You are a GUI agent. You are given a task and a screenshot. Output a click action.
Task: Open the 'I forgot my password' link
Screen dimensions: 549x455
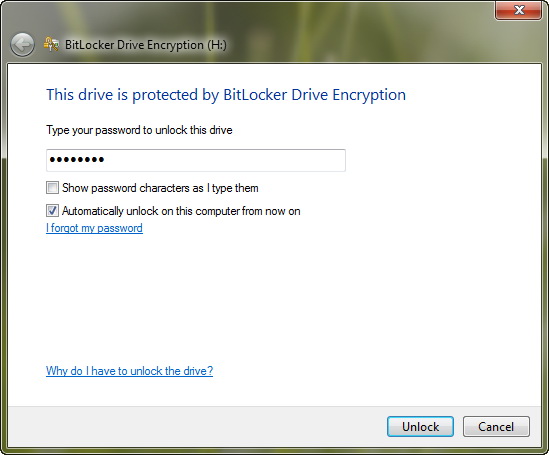(x=94, y=228)
